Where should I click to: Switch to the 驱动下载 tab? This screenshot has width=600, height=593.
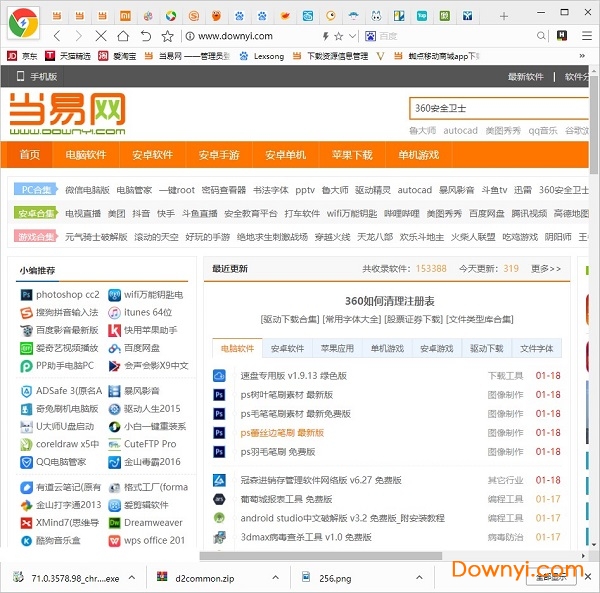tap(487, 349)
